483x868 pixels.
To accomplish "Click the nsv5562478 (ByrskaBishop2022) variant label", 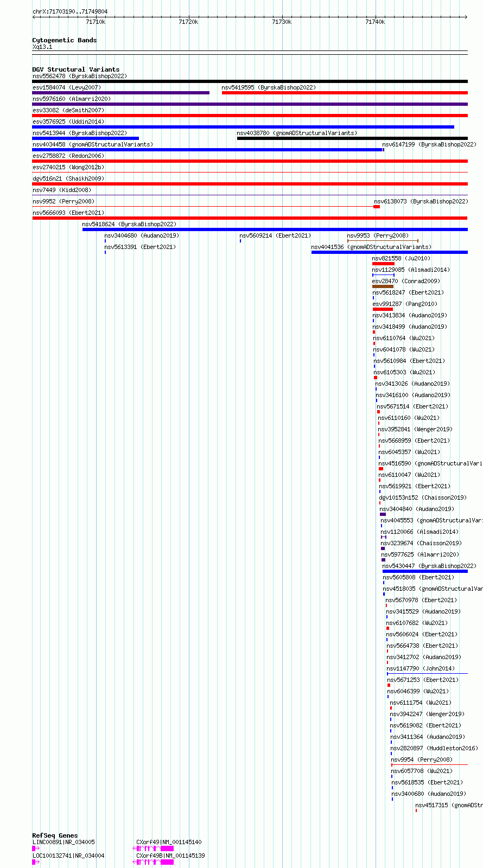I will (79, 76).
